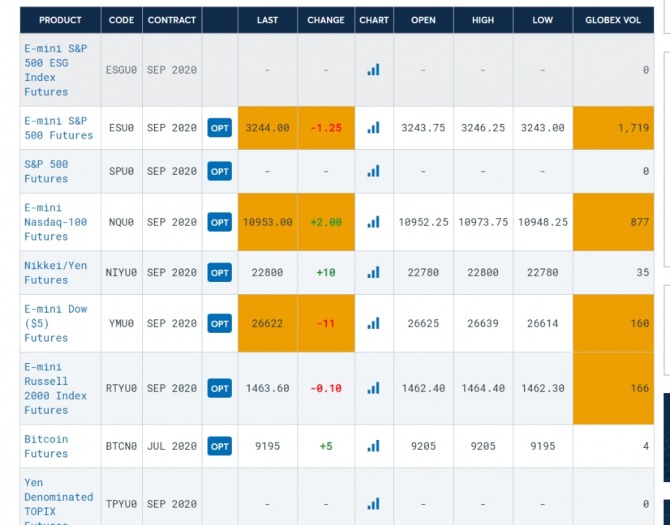The width and height of the screenshot is (670, 525).
Task: Select code cell TPYU0
Action: pos(121,504)
